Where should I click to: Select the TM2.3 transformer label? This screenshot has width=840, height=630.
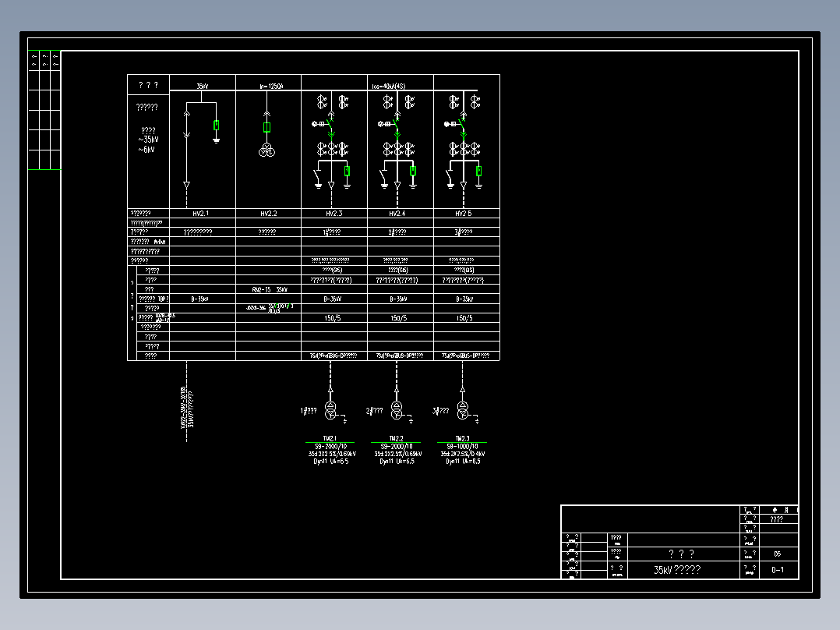coord(462,439)
